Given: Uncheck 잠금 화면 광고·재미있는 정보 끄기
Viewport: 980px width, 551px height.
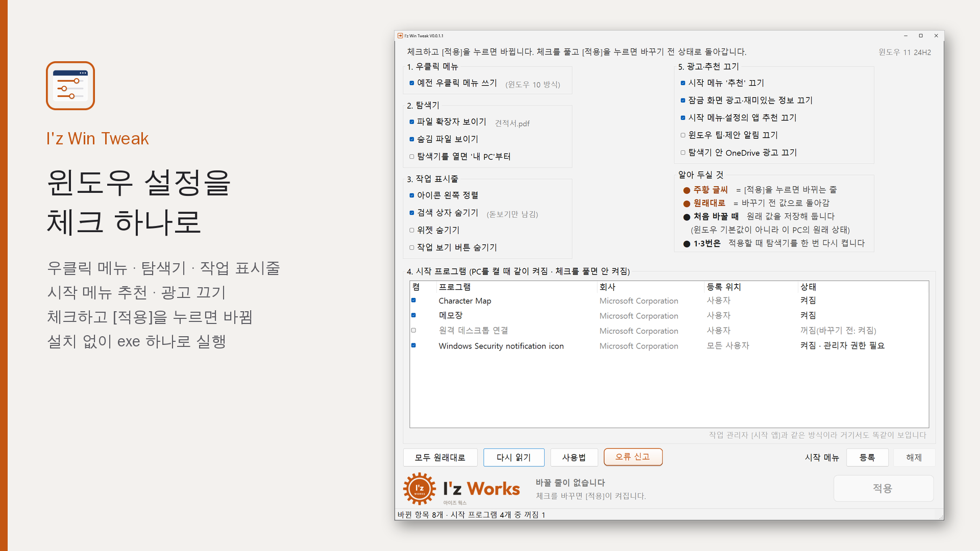Looking at the screenshot, I should (x=683, y=101).
